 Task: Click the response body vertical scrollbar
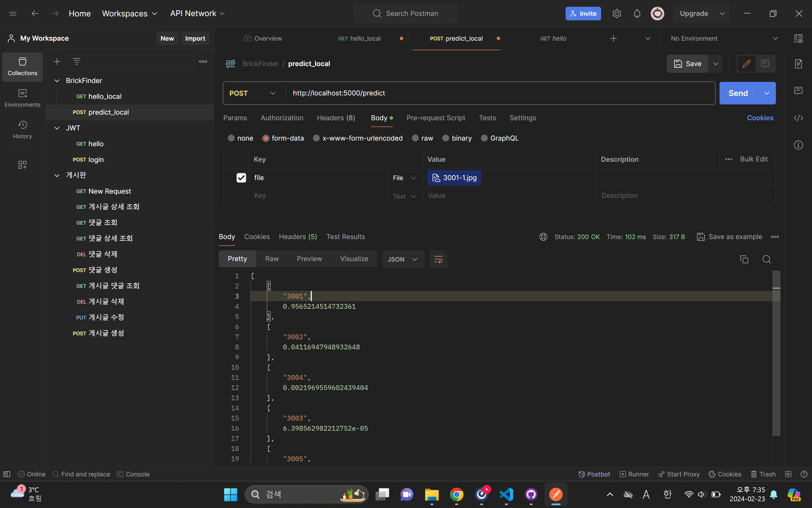776,353
